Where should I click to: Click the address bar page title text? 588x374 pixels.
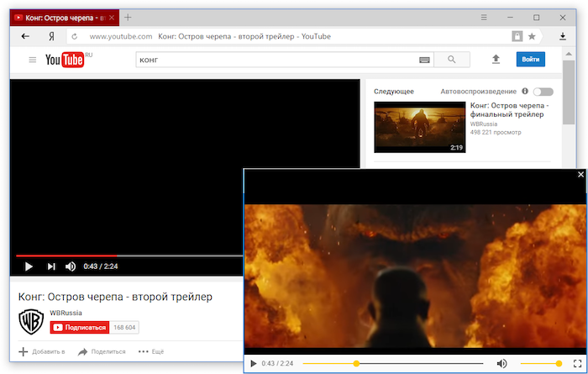(244, 36)
